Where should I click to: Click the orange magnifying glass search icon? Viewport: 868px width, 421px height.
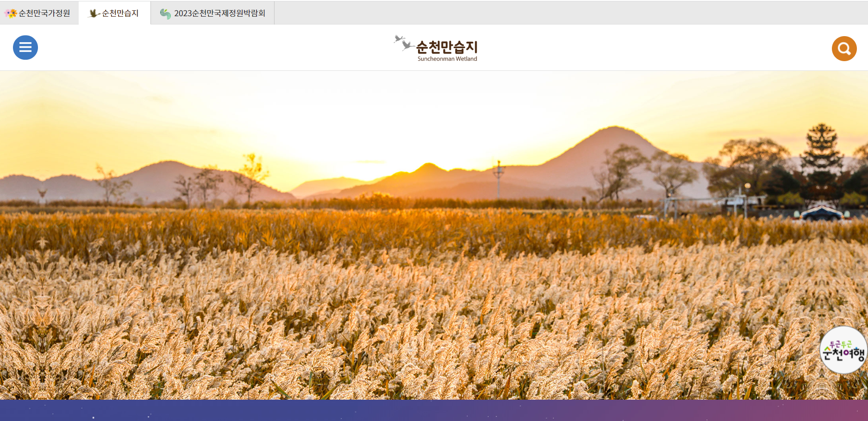843,48
